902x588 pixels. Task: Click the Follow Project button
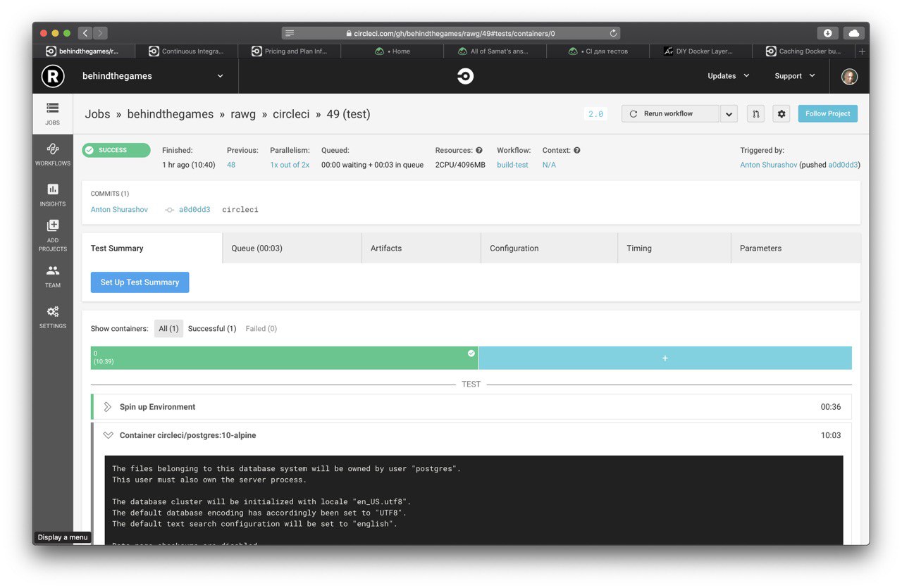click(828, 113)
